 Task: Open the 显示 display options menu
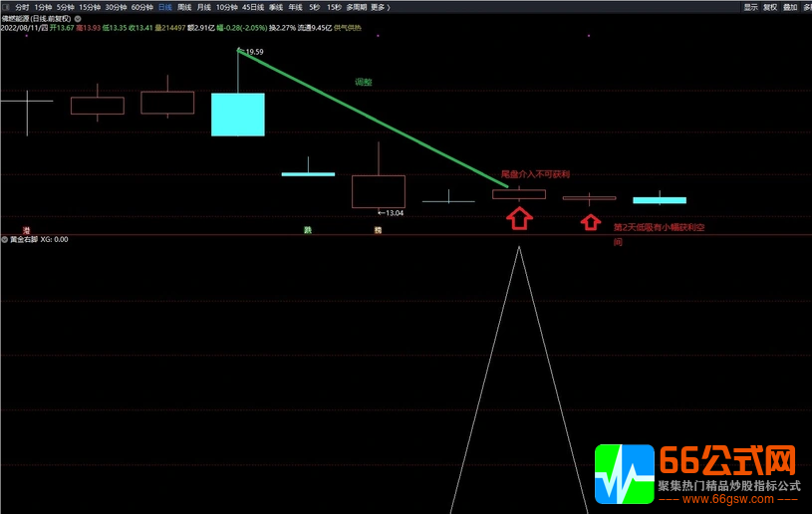click(x=750, y=7)
